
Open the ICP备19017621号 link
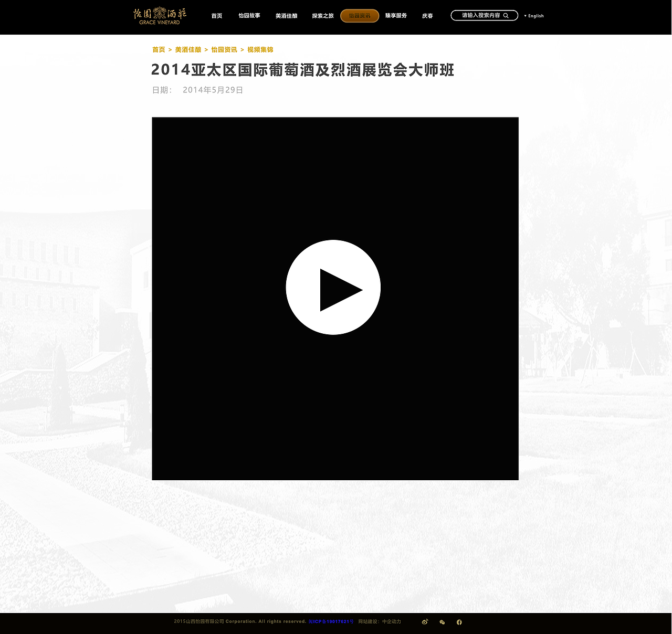click(x=331, y=621)
